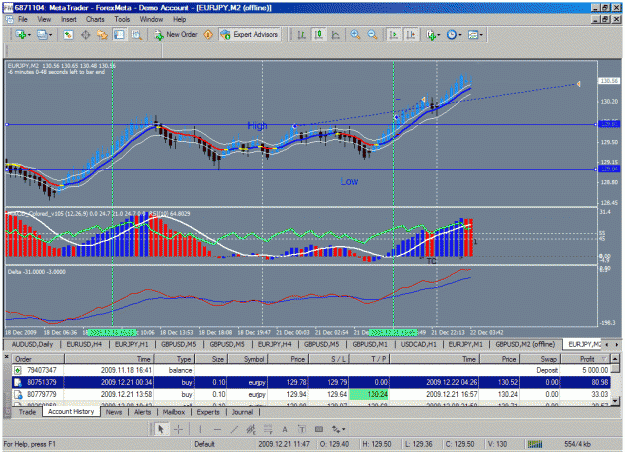
Task: Toggle the Expert Advisors button
Action: pos(250,35)
